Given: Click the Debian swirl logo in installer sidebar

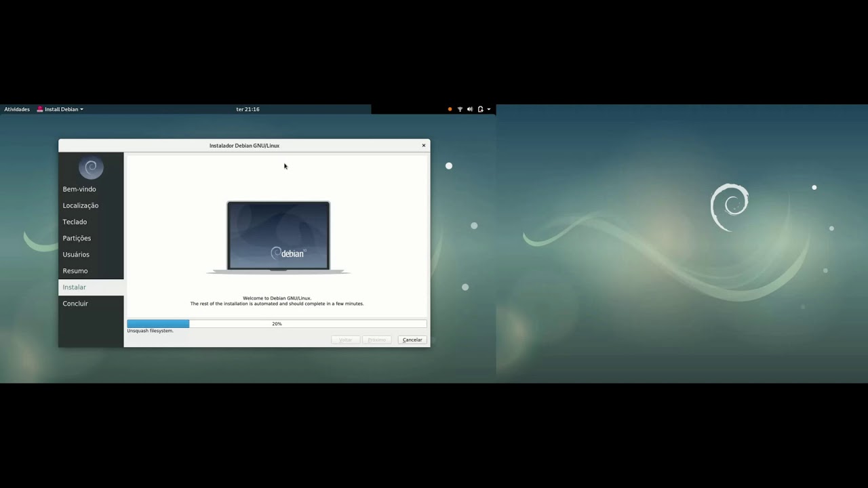Looking at the screenshot, I should click(91, 167).
